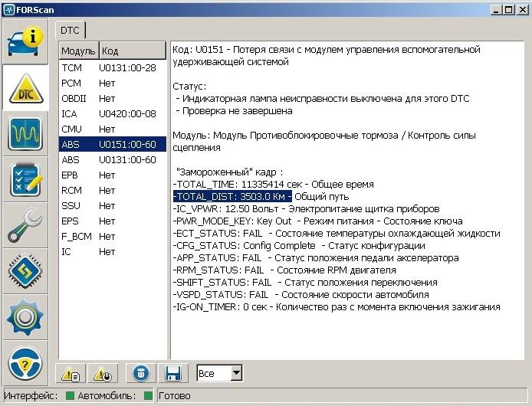
Task: Click the PWR_MODE_KEY Key Out line
Action: click(317, 221)
